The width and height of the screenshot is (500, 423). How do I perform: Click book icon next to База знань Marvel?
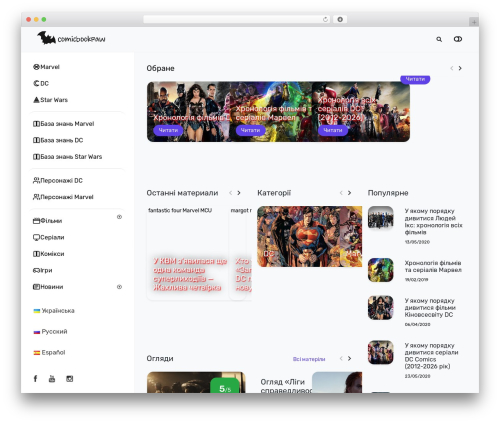pos(36,124)
